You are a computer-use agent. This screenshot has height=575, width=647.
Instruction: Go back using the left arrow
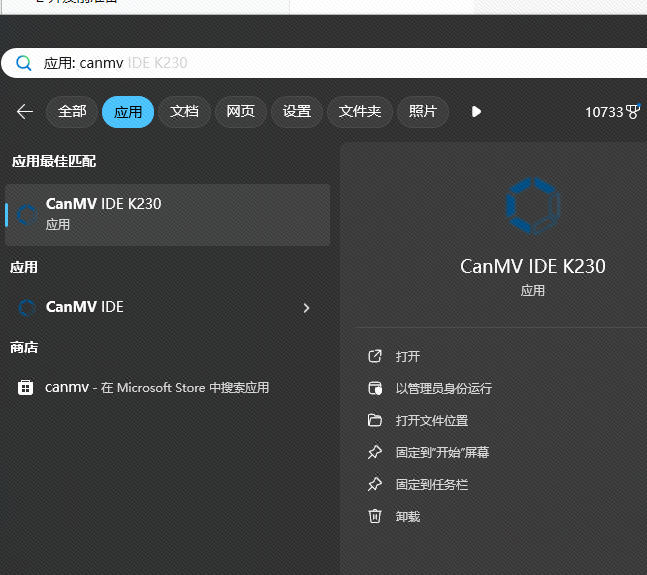pos(25,111)
